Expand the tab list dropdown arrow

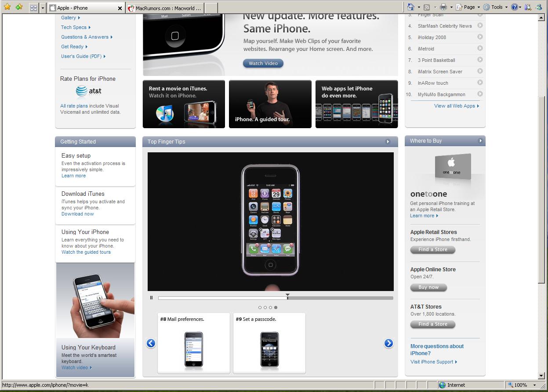[x=43, y=7]
